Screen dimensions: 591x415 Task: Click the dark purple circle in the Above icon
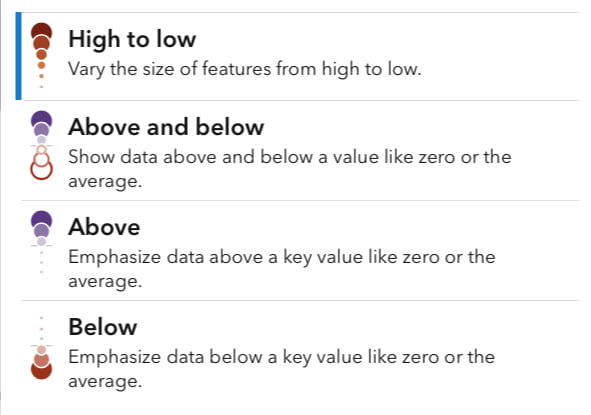click(x=41, y=219)
